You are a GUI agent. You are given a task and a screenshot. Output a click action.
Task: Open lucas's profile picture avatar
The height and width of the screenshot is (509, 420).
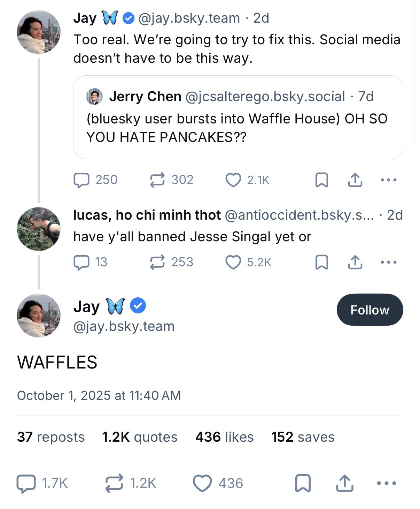[39, 229]
